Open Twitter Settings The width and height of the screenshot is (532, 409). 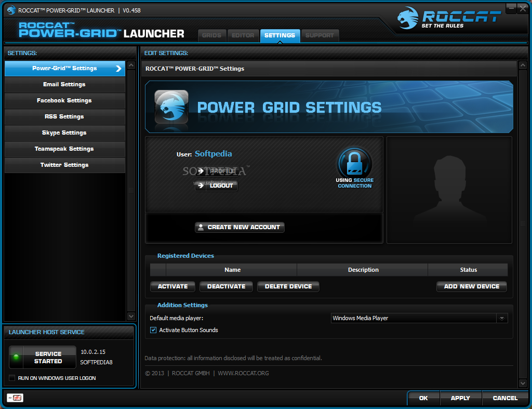[x=65, y=165]
